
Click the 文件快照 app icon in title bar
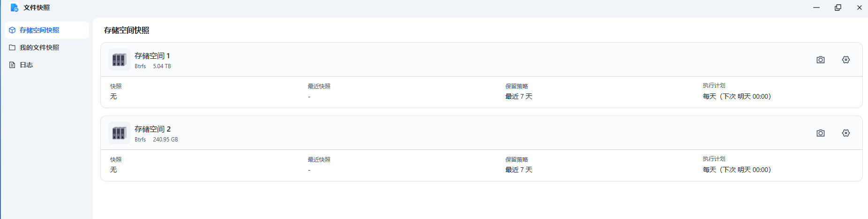[x=15, y=8]
